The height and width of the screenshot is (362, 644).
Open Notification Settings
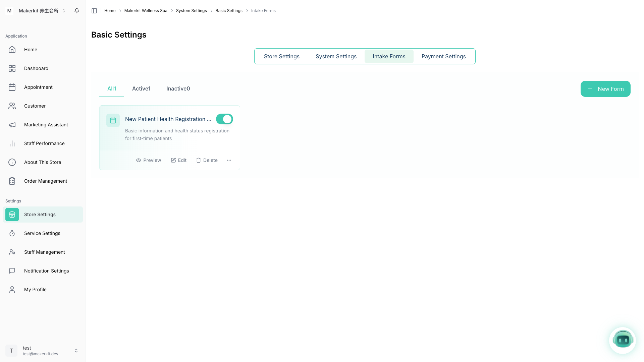tap(46, 271)
